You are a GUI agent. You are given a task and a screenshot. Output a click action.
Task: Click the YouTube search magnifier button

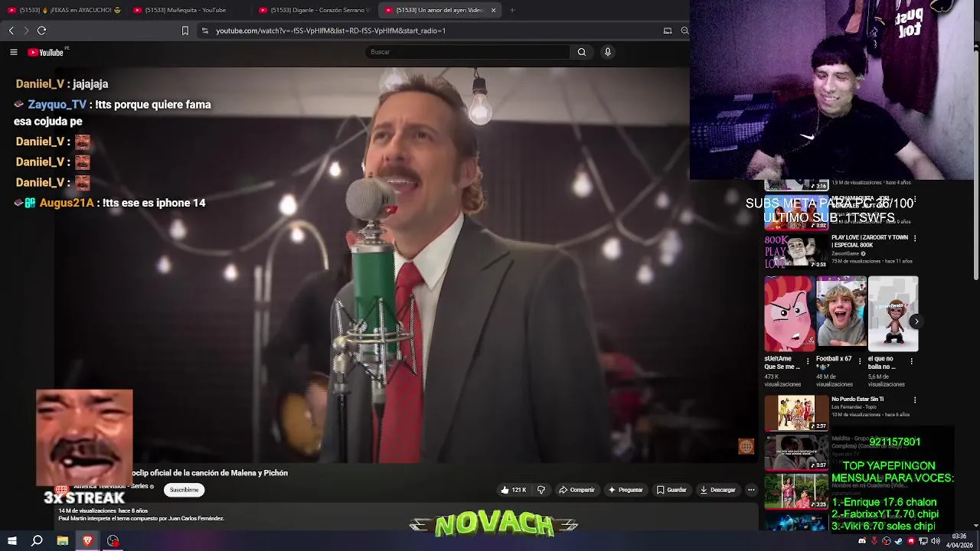(x=582, y=52)
